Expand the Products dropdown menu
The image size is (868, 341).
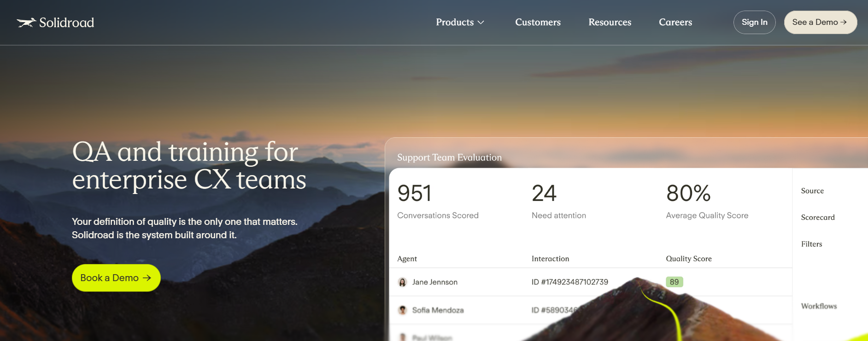click(x=460, y=22)
